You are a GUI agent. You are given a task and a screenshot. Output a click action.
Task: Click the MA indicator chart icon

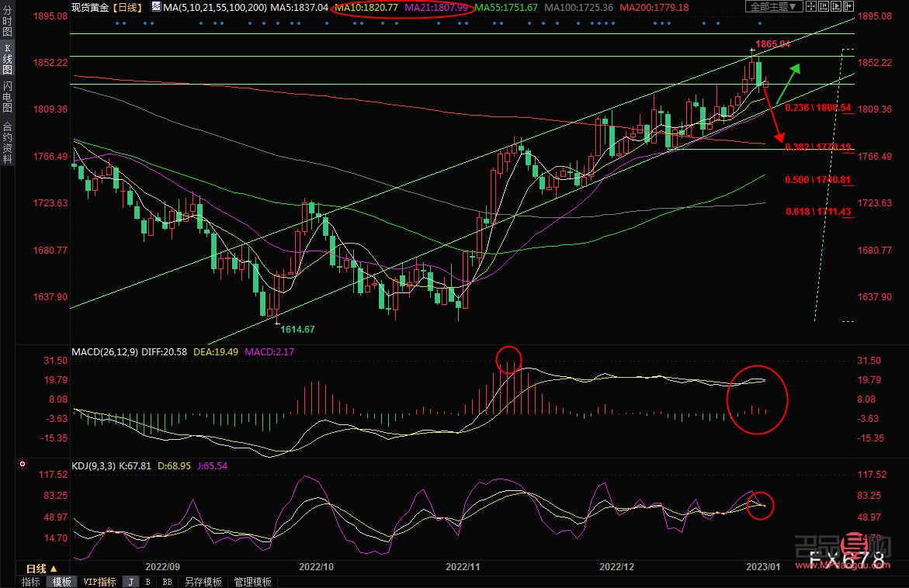pos(157,7)
